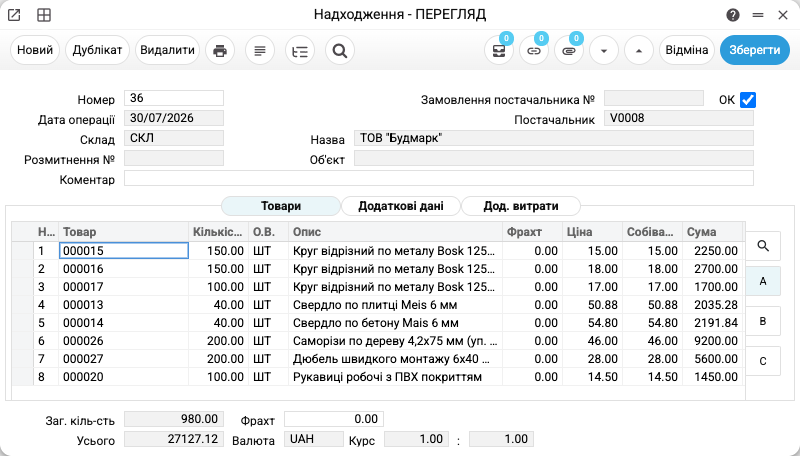
Task: Click the Товар column header
Action: pyautogui.click(x=123, y=232)
